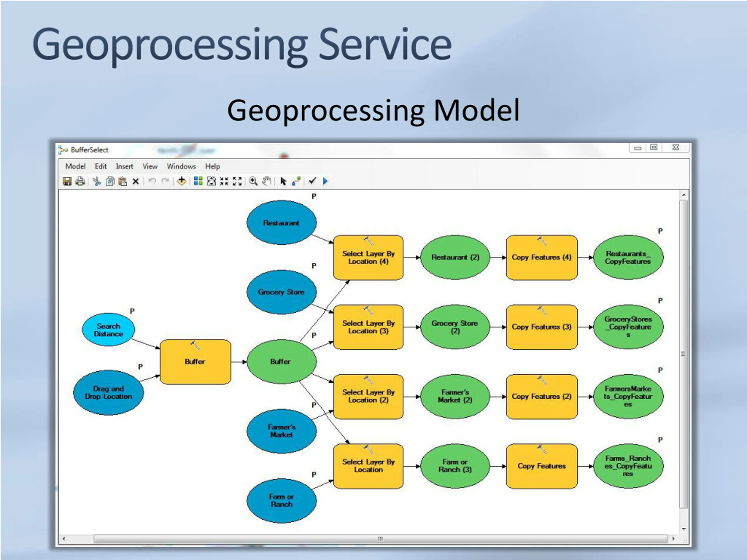Select the FarmersMarkets_CopyFeatures output oval
This screenshot has height=560, width=747.
click(628, 396)
